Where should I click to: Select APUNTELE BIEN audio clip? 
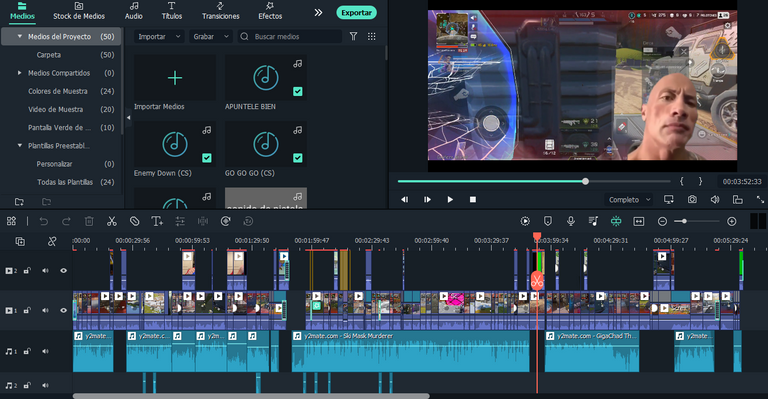point(266,77)
